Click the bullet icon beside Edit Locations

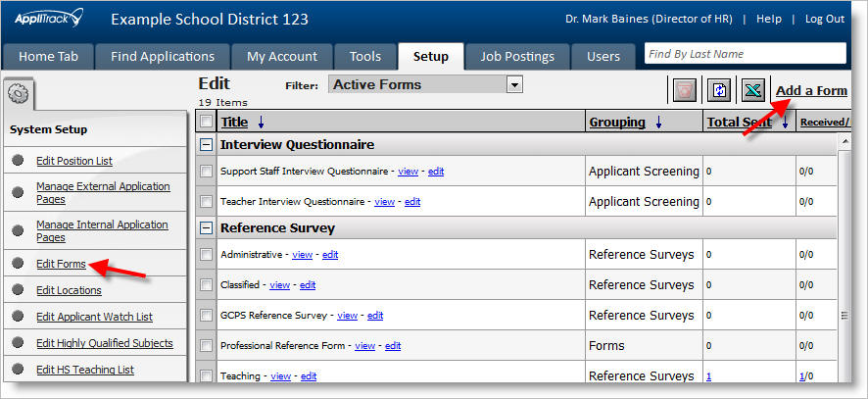[19, 290]
